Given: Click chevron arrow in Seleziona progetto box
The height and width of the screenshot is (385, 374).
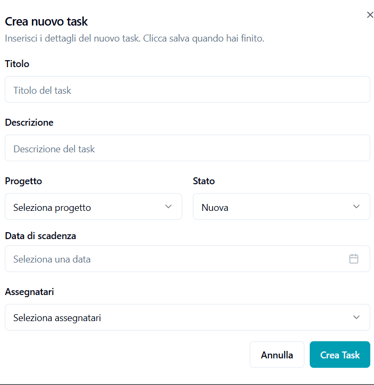Looking at the screenshot, I should (x=168, y=207).
